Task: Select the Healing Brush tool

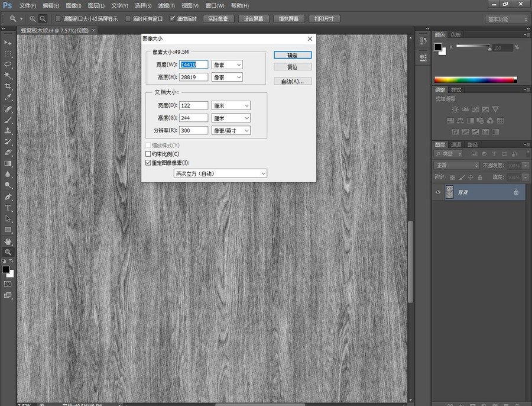Action: (8, 109)
